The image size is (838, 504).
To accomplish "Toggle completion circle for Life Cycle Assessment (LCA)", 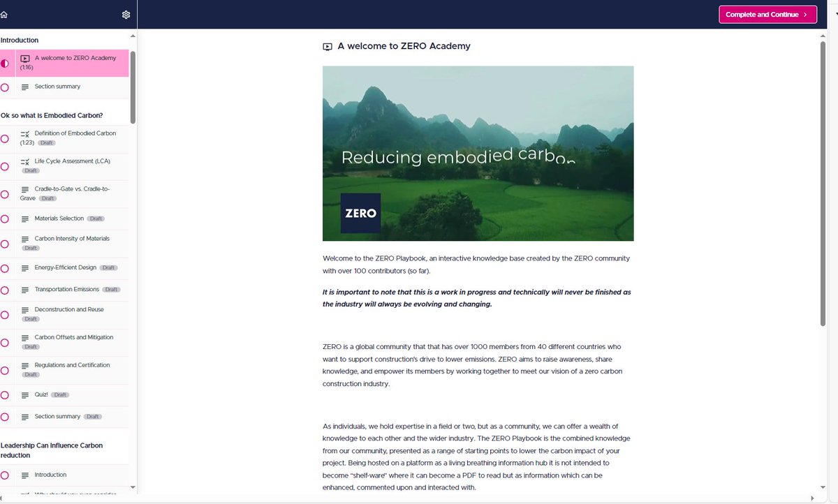I will click(x=5, y=167).
